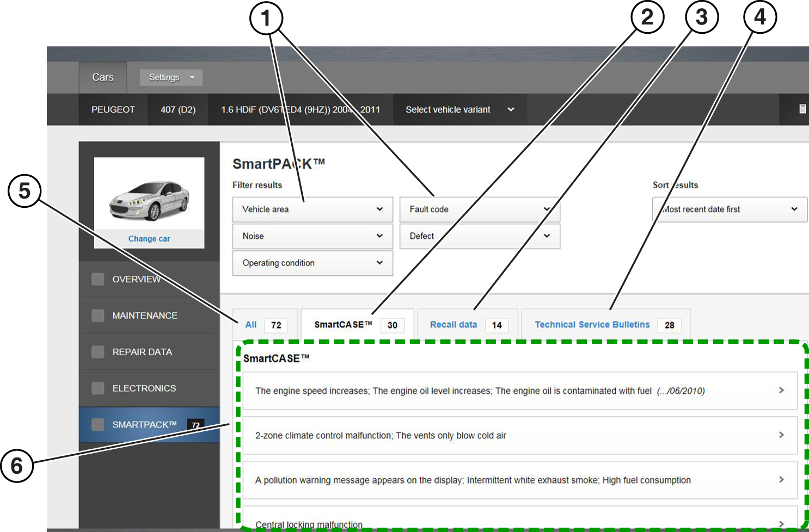
Task: Open the engine oil contaminated case arrow
Action: pyautogui.click(x=781, y=391)
